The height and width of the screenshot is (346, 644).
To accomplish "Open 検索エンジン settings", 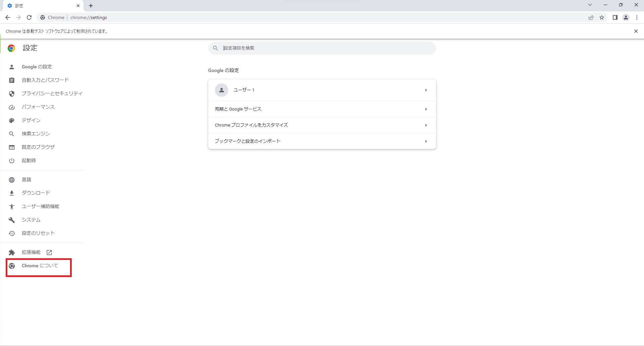I will tap(35, 133).
